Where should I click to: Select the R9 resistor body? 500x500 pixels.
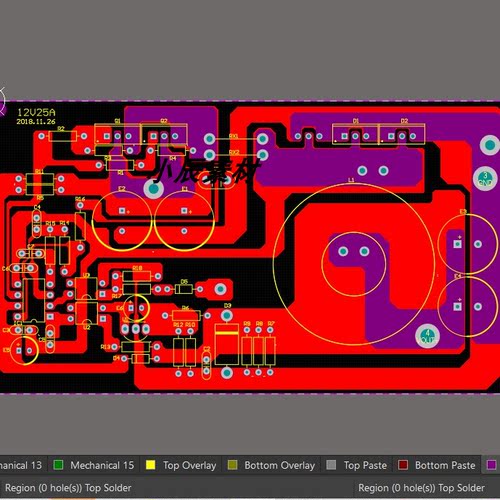(x=247, y=351)
